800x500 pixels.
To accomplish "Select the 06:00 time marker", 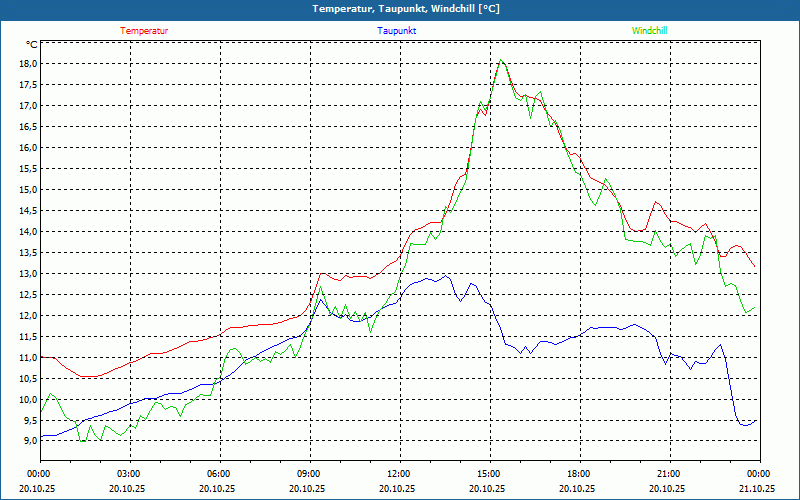I will (219, 474).
